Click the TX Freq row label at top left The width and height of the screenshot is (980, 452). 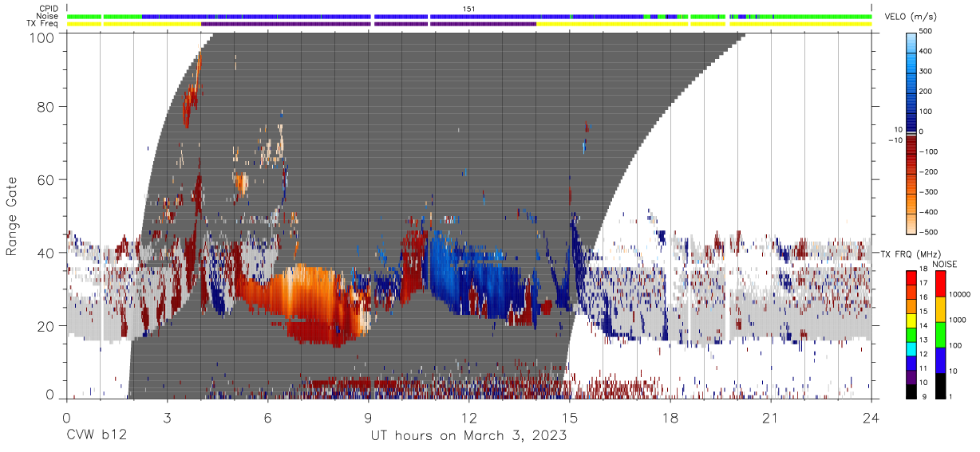point(43,24)
